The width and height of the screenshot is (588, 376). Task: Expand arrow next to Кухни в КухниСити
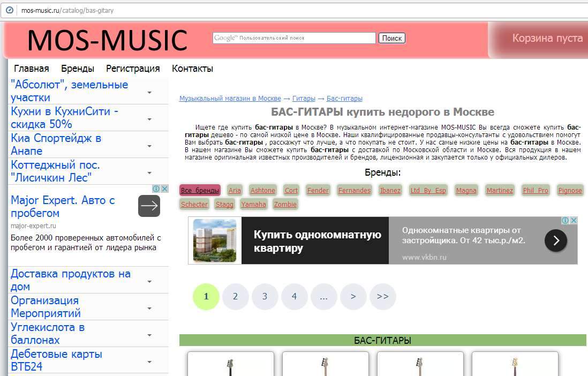[149, 119]
